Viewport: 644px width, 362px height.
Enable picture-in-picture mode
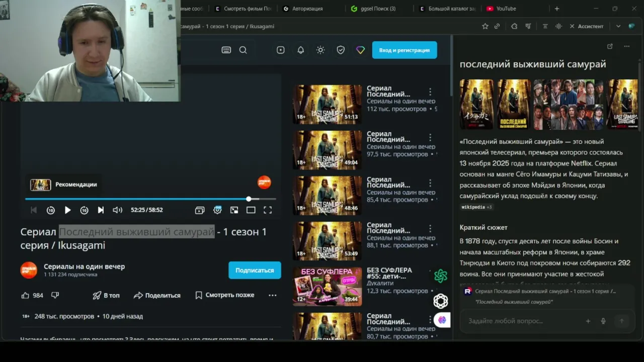tap(234, 210)
